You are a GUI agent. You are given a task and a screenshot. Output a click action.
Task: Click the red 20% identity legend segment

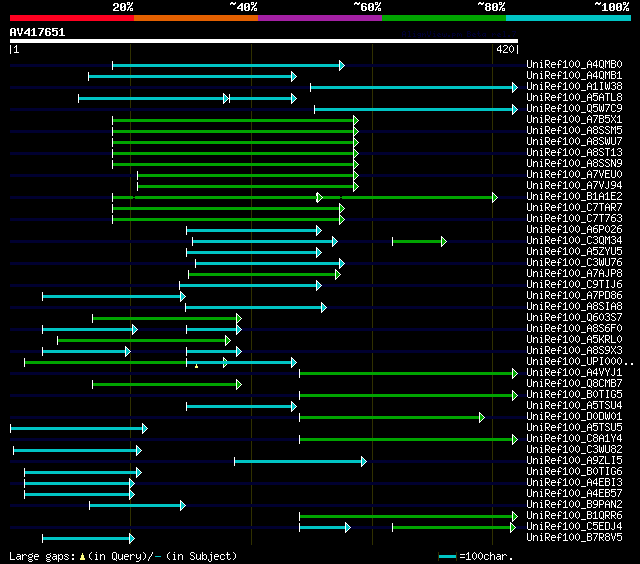point(72,18)
